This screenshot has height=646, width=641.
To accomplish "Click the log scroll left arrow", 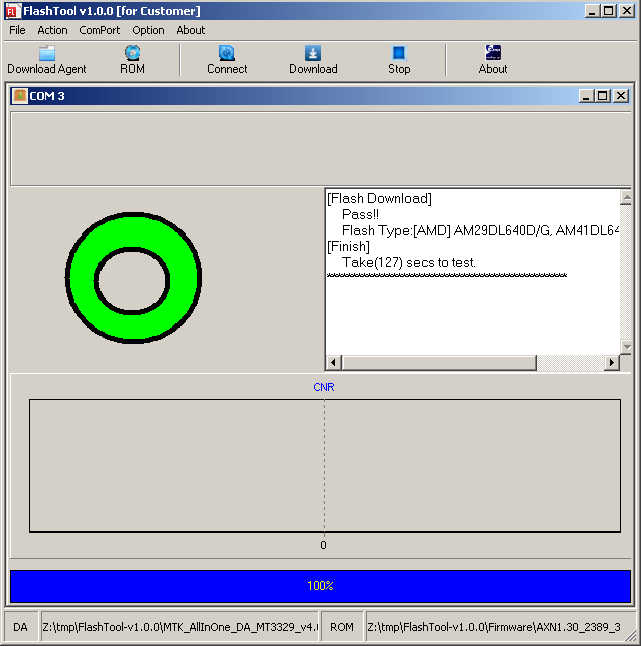I will pos(334,363).
